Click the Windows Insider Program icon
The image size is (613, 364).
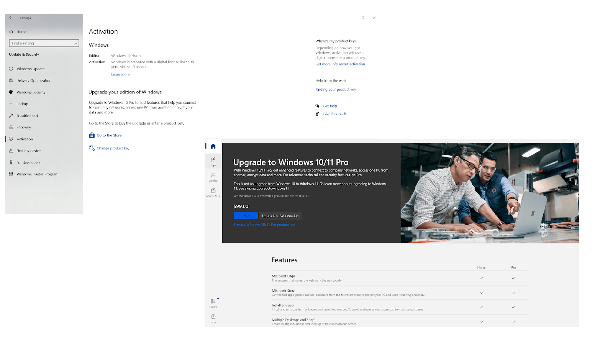[11, 174]
